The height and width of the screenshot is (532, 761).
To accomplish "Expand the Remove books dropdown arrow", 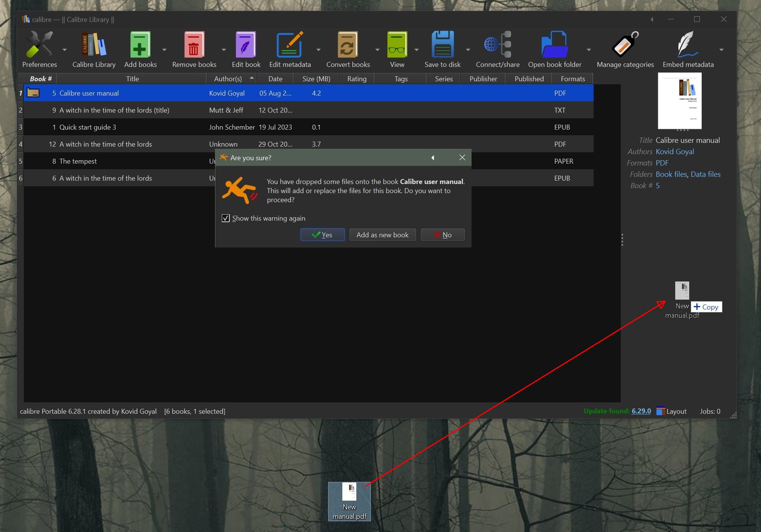I will point(223,49).
